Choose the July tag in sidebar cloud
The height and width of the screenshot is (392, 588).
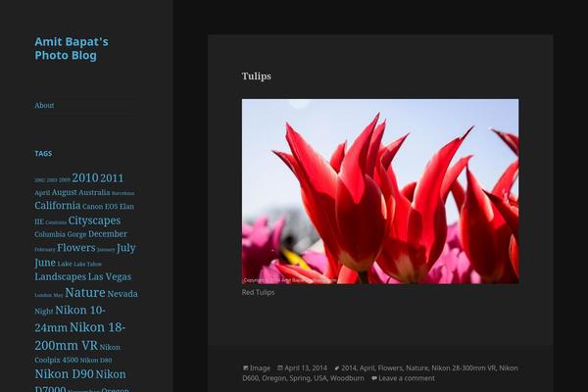[126, 248]
